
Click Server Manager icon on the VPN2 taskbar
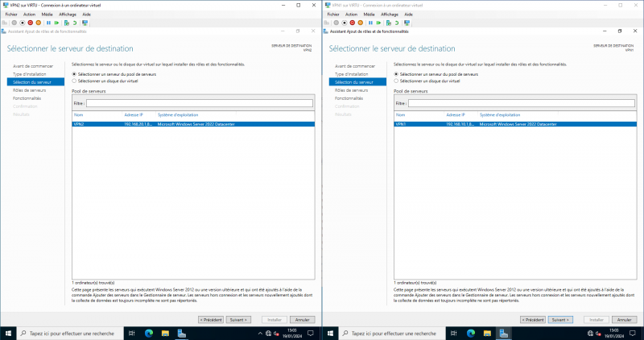click(x=182, y=334)
